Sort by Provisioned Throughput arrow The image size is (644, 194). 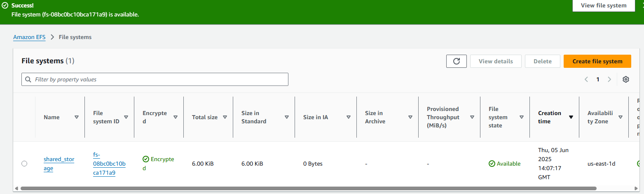(x=472, y=117)
